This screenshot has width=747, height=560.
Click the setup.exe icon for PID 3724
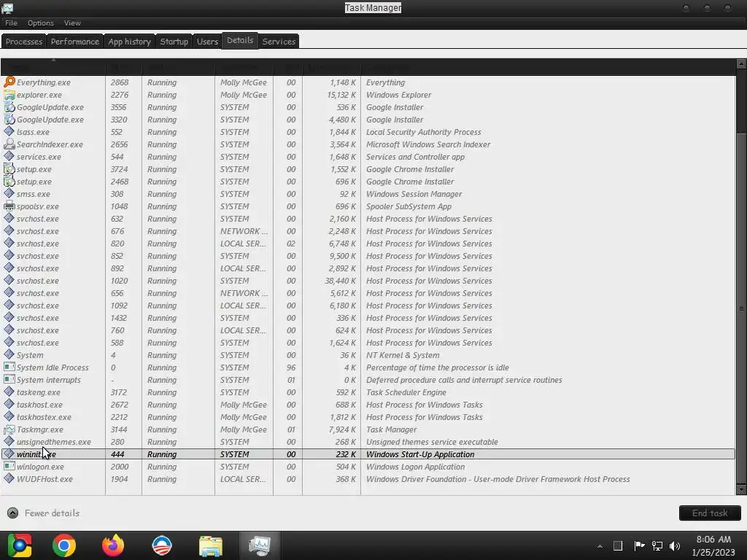9,168
